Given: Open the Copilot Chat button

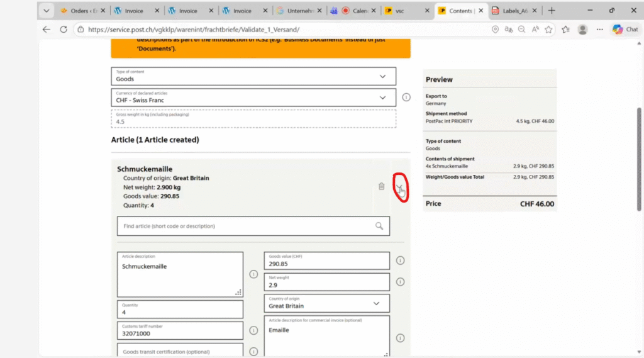Looking at the screenshot, I should coord(625,30).
